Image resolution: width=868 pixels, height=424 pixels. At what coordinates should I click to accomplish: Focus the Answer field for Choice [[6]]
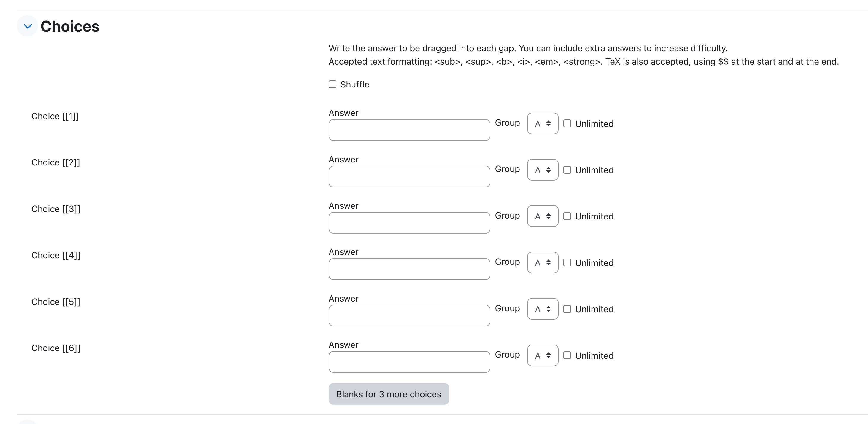[409, 362]
